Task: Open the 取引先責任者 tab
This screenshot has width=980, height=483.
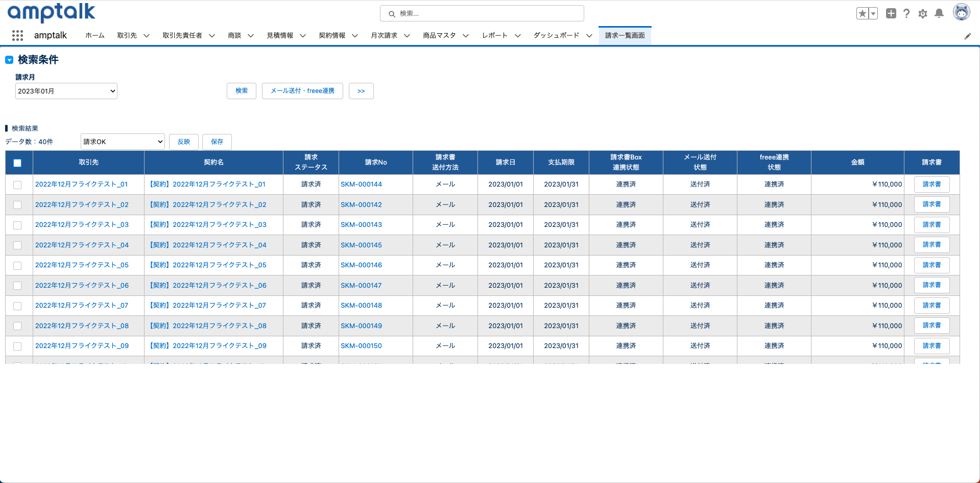Action: pyautogui.click(x=182, y=35)
